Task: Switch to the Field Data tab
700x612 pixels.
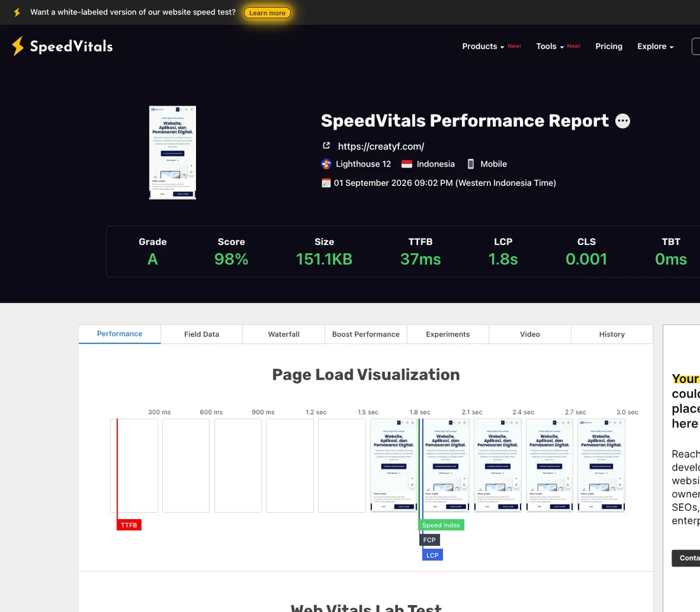Action: click(202, 335)
